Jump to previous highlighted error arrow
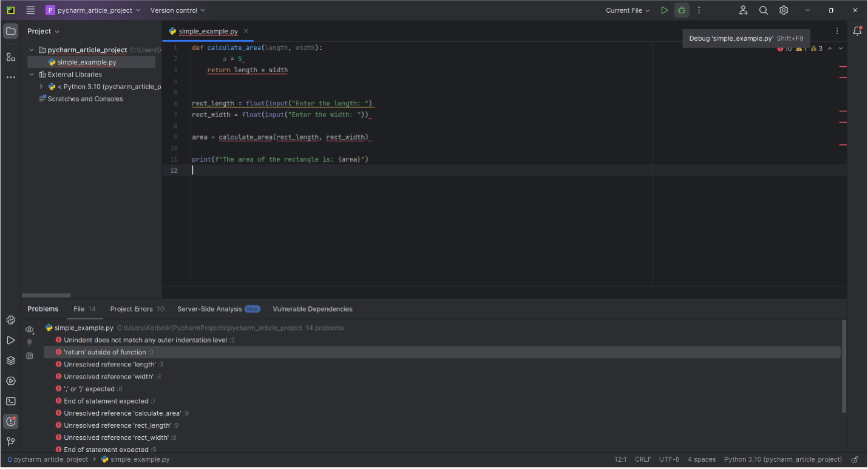The height and width of the screenshot is (469, 868). [830, 49]
